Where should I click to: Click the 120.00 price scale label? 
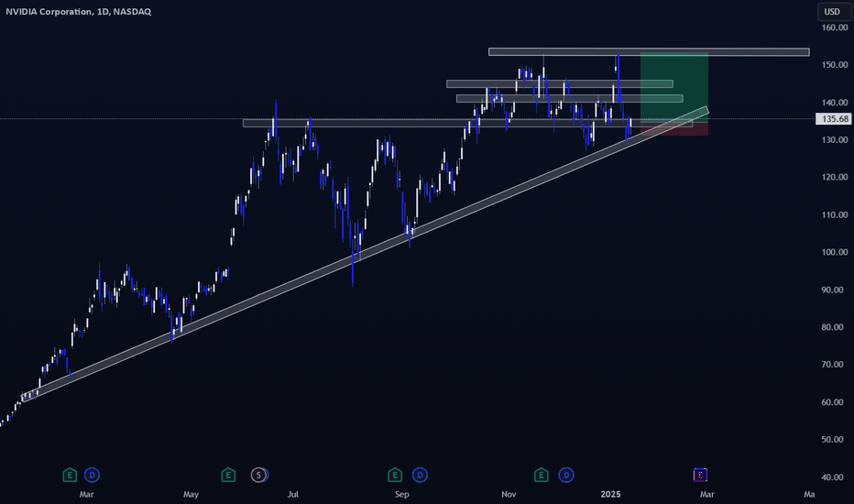click(x=835, y=177)
